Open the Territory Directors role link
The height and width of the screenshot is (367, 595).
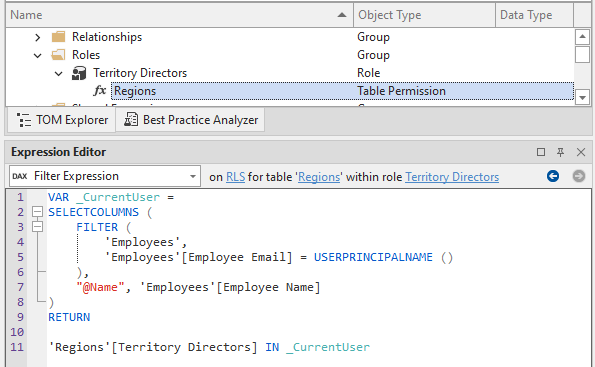point(452,177)
